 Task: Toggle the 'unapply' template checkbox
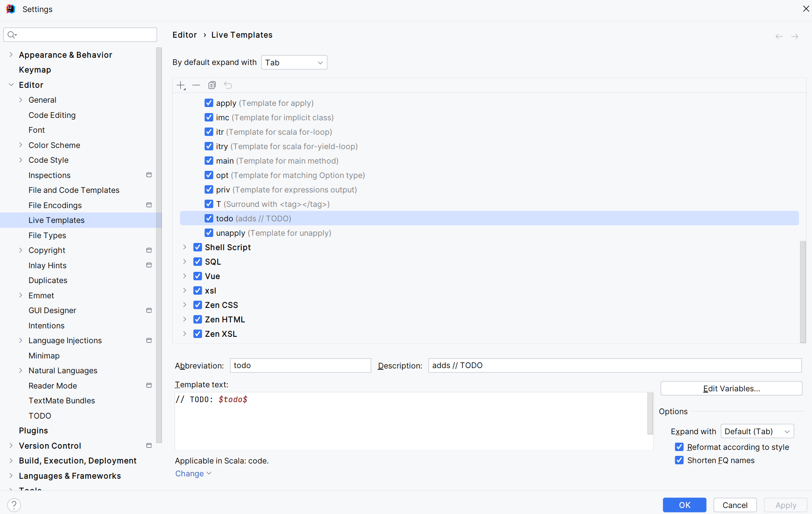click(x=209, y=233)
